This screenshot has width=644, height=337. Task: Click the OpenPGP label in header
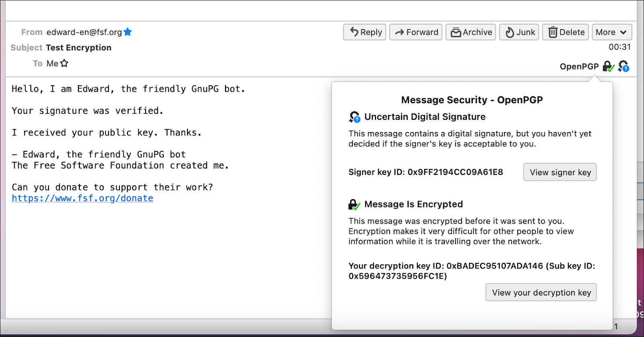coord(579,66)
